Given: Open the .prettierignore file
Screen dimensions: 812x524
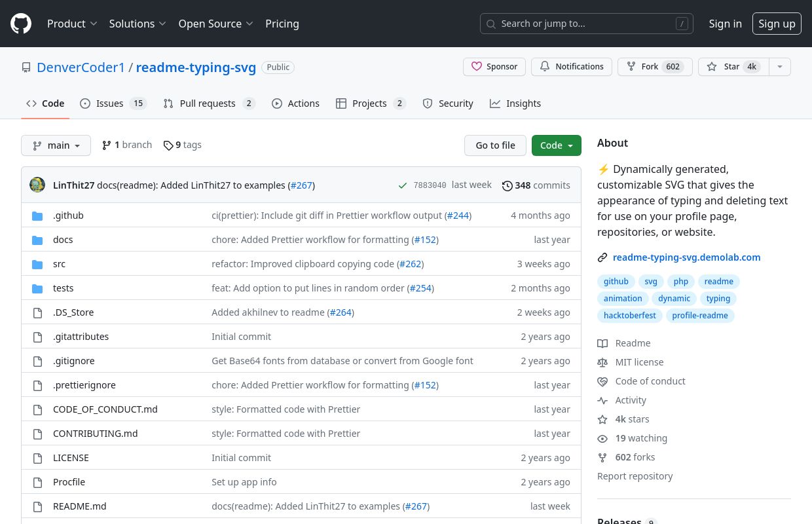Looking at the screenshot, I should tap(84, 385).
